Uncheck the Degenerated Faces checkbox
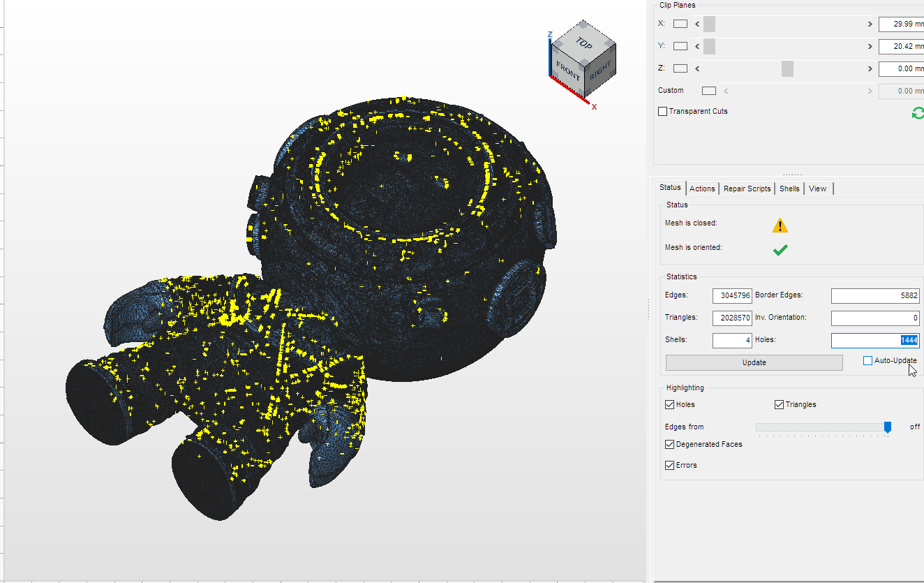This screenshot has width=924, height=583. 670,445
